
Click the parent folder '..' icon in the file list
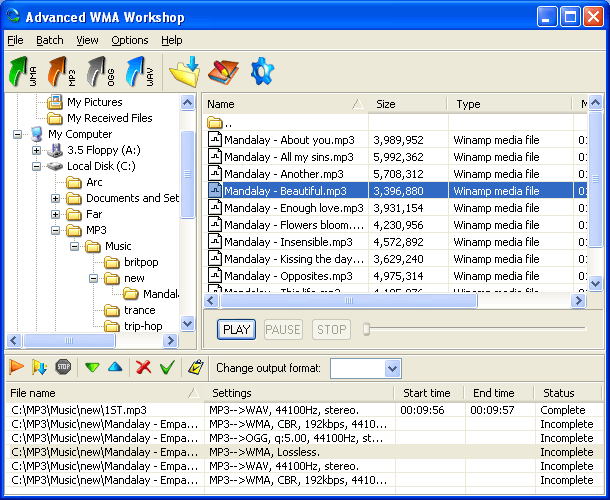(214, 123)
